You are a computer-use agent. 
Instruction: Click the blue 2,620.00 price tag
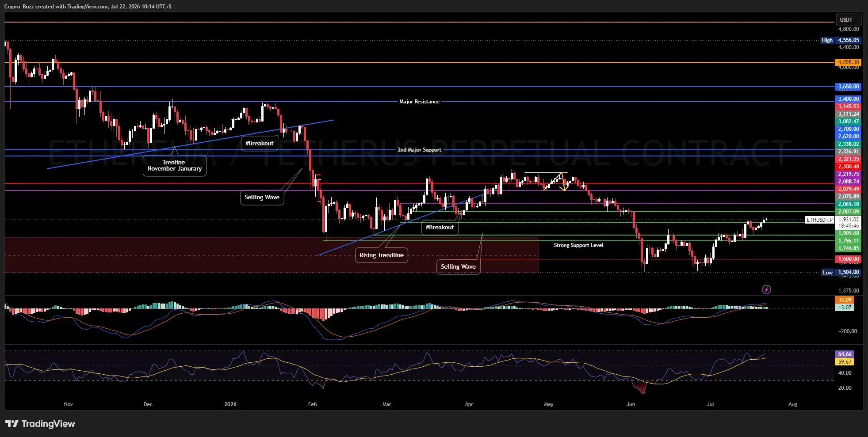[x=848, y=137]
